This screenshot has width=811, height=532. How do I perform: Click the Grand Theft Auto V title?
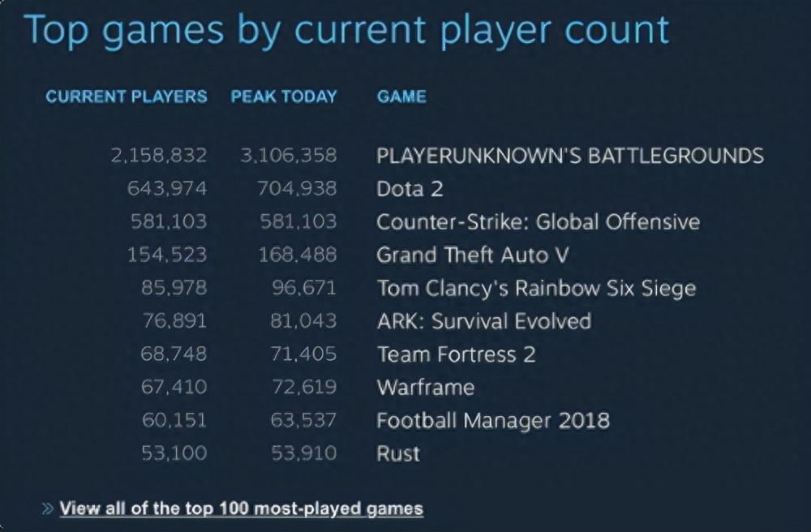click(473, 255)
